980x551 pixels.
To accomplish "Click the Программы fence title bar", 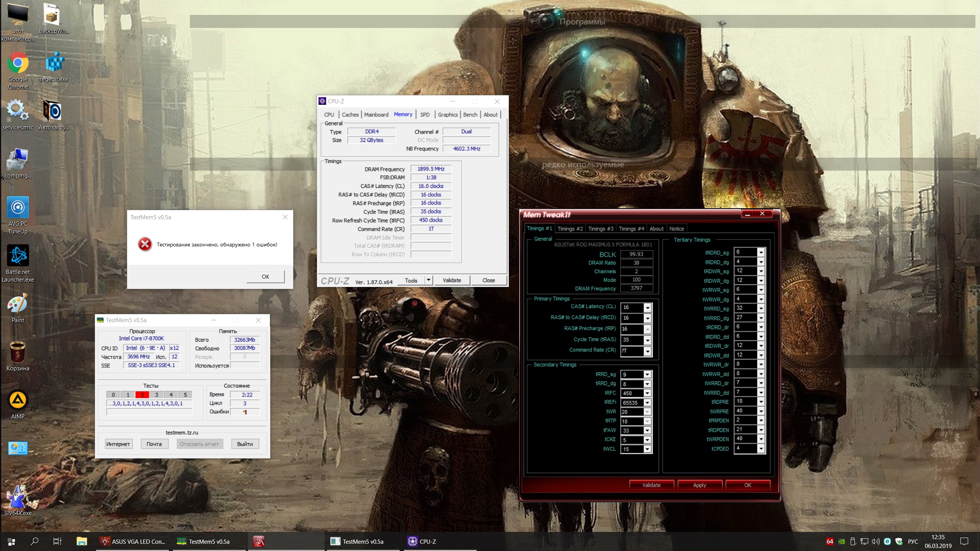I will tap(582, 22).
